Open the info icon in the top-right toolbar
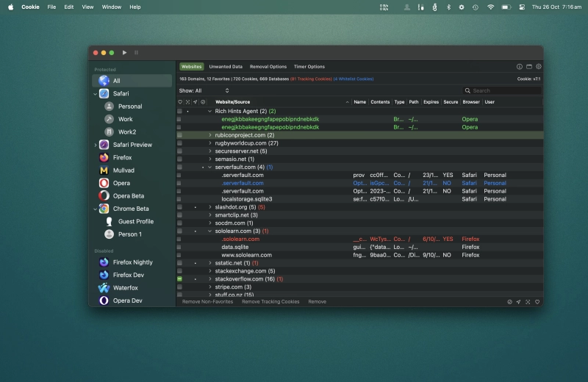Viewport: 588px width, 382px height. (520, 67)
